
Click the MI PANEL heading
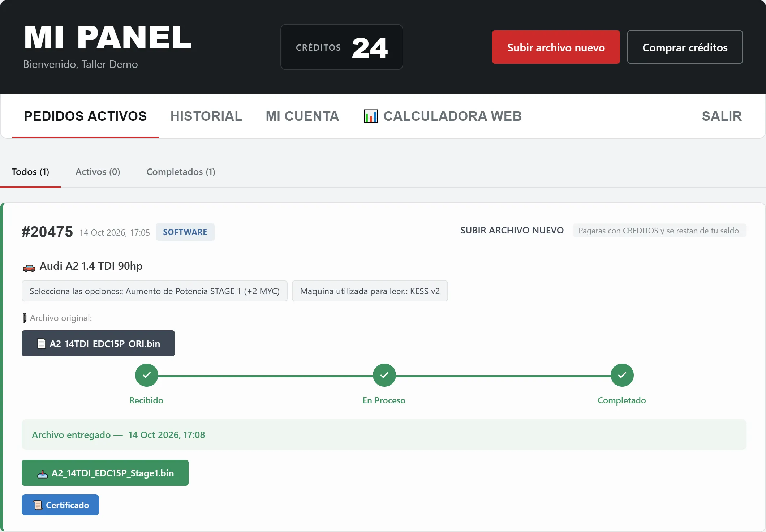coord(107,37)
